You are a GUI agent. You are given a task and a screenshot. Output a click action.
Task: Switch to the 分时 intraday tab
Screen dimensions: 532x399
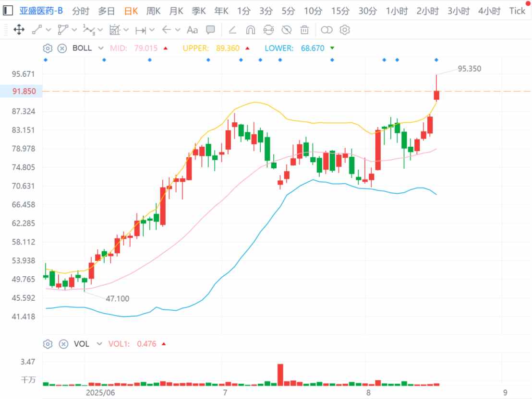pyautogui.click(x=81, y=11)
